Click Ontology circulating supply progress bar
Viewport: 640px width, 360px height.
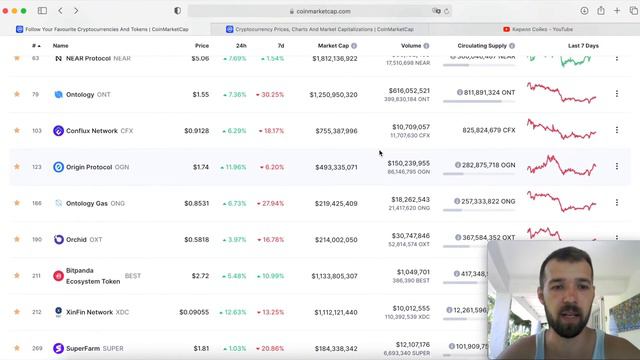pos(479,101)
